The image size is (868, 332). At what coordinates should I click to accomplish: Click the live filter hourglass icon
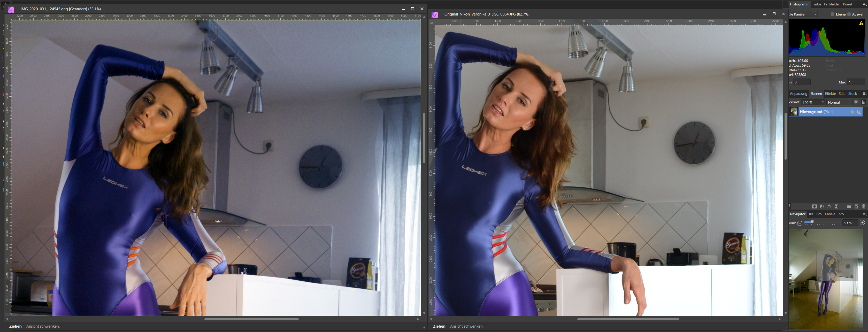pyautogui.click(x=836, y=206)
